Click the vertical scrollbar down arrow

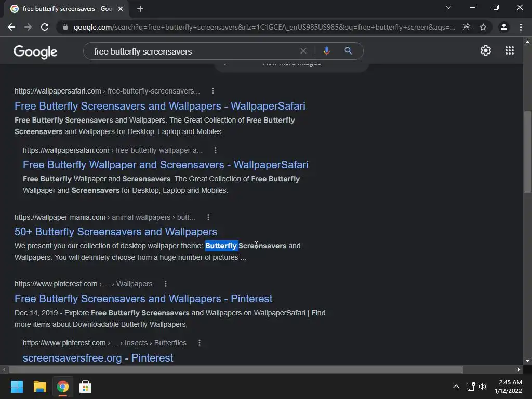point(527,361)
